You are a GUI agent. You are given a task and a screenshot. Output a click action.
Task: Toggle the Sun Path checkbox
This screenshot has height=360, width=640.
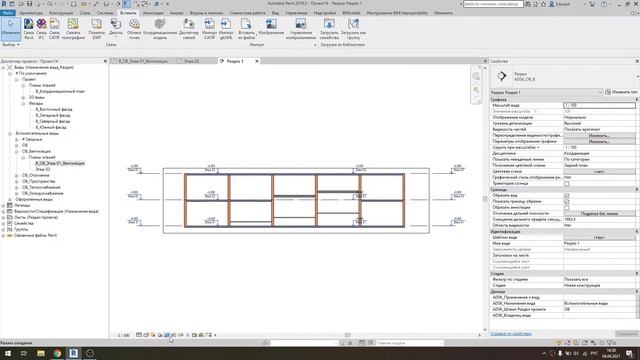coord(567,184)
